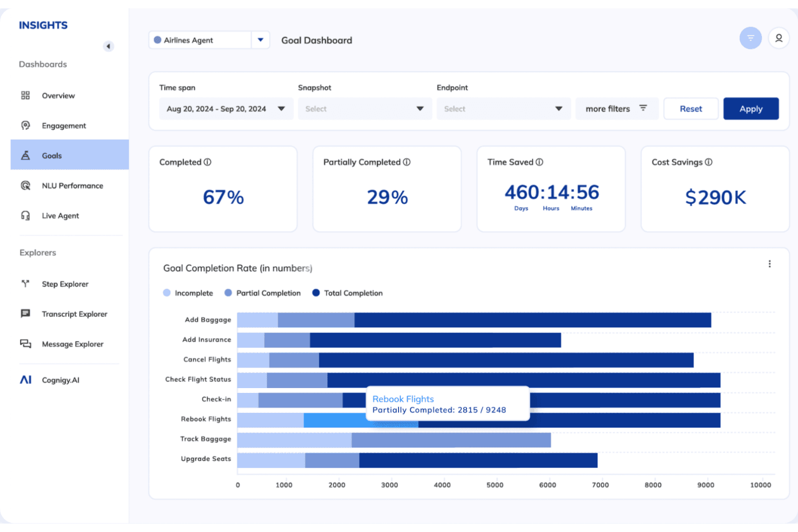Click the Live Agent headset icon
Screen dimensions: 798x532
pyautogui.click(x=25, y=216)
